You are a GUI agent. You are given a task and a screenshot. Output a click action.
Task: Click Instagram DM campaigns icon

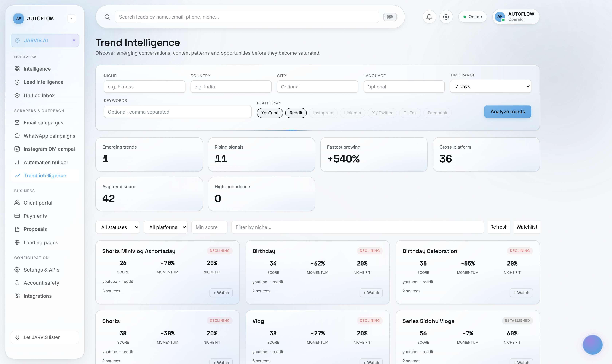coord(17,149)
